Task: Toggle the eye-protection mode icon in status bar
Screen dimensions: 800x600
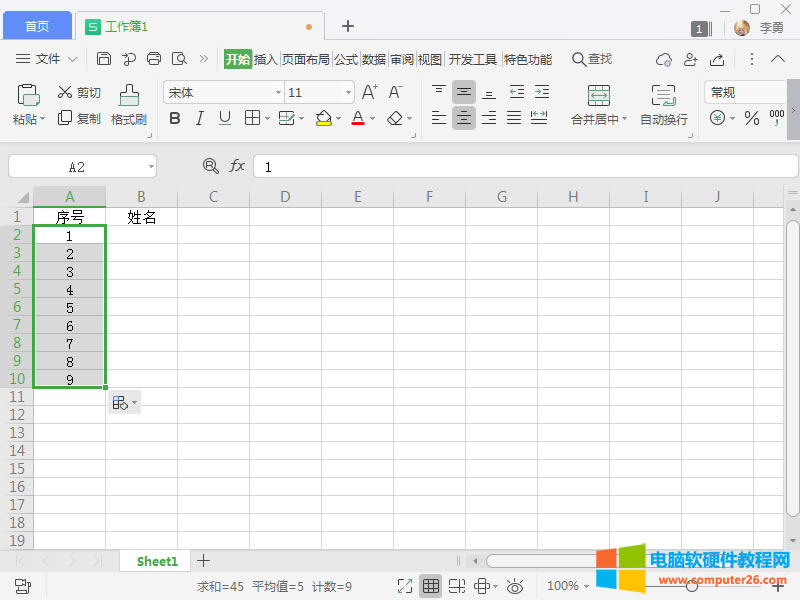Action: (x=516, y=586)
